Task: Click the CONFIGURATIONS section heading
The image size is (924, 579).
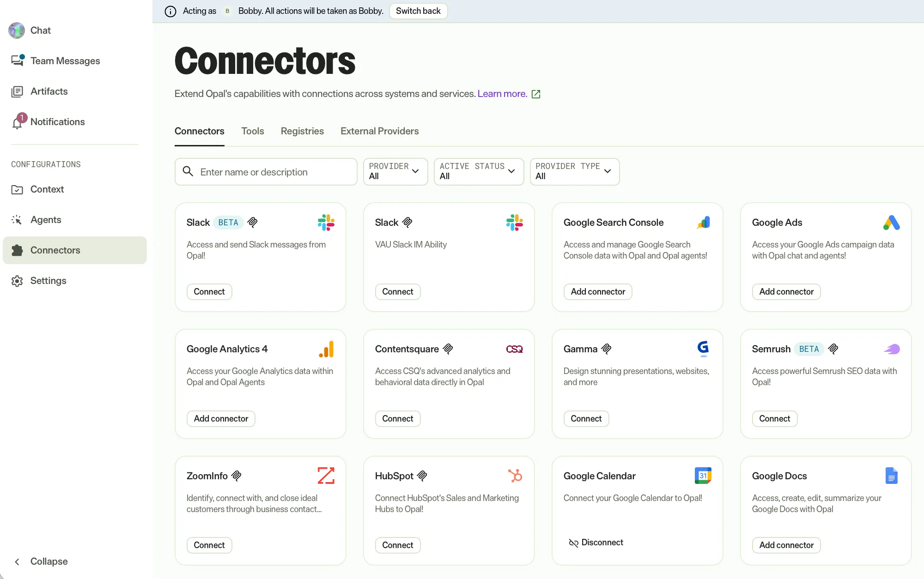Action: click(x=46, y=164)
